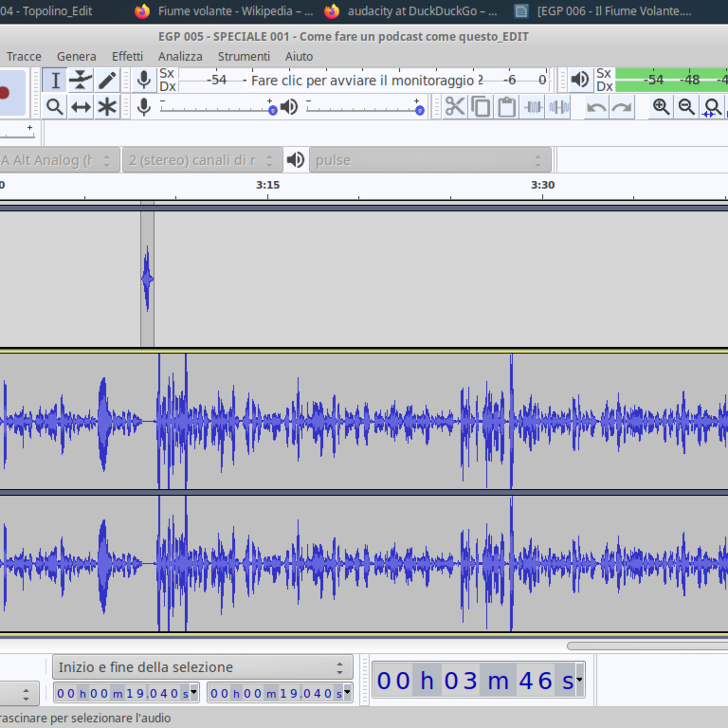Viewport: 728px width, 728px height.
Task: Select the Selection (I-beam) tool
Action: (x=55, y=80)
